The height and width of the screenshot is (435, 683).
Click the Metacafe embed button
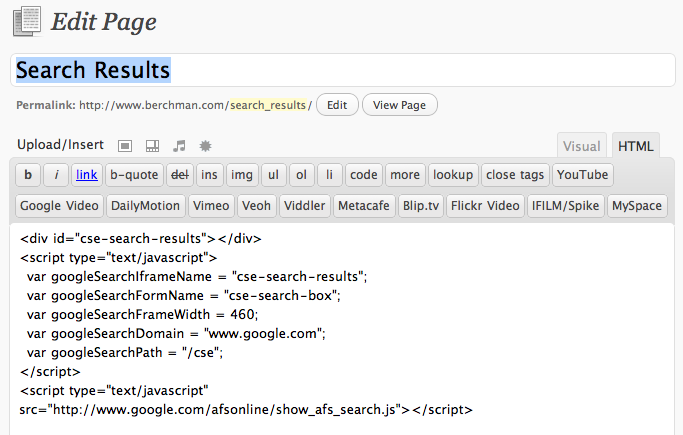(364, 206)
